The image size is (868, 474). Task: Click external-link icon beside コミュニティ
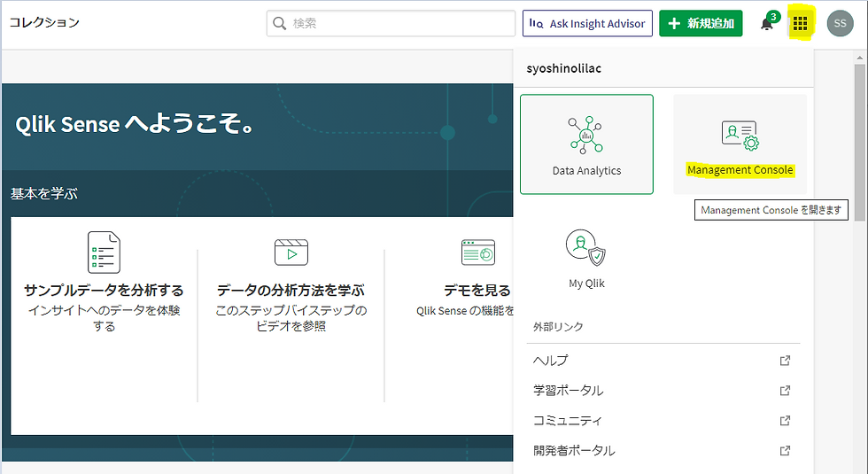785,420
